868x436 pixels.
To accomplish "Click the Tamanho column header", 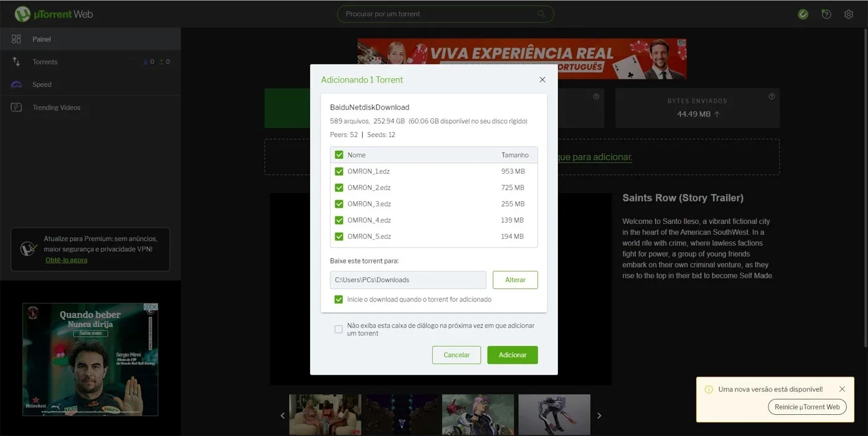I will pyautogui.click(x=515, y=155).
